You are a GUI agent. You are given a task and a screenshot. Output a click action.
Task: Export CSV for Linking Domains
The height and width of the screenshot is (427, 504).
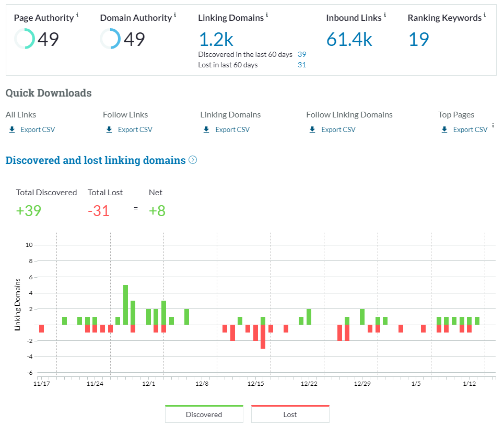pos(232,130)
